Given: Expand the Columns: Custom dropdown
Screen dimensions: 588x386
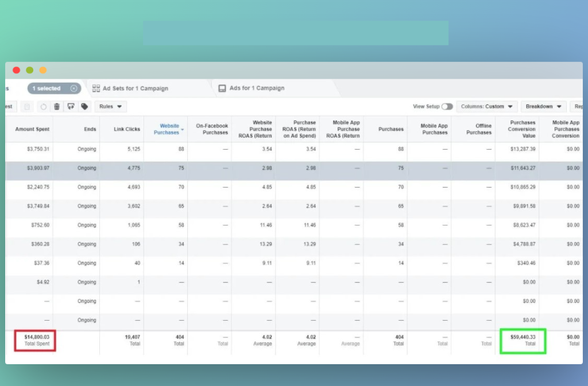Looking at the screenshot, I should (486, 107).
